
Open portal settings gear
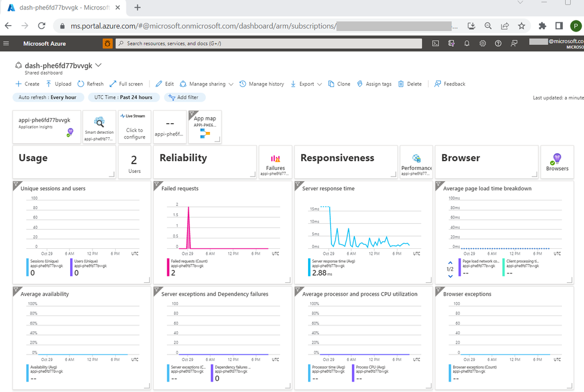[x=483, y=44]
